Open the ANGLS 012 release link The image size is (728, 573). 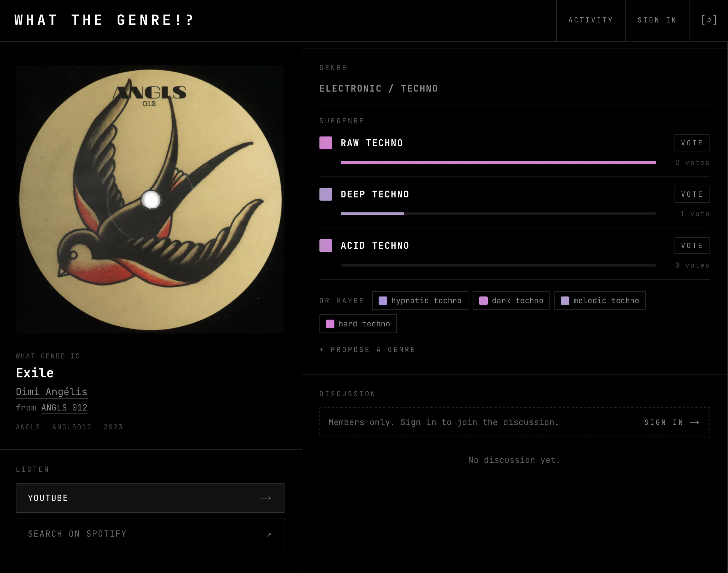(x=65, y=408)
